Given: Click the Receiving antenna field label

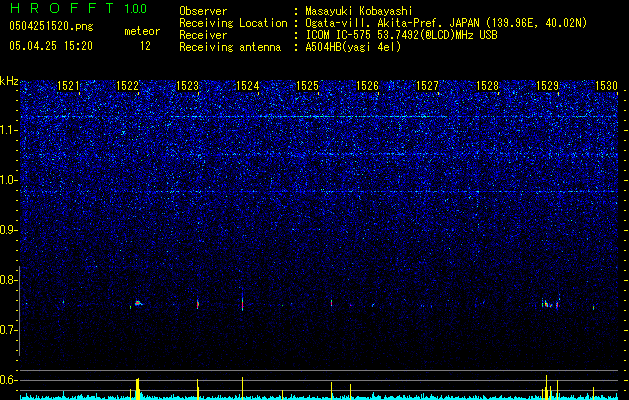Looking at the screenshot, I should [x=230, y=47].
